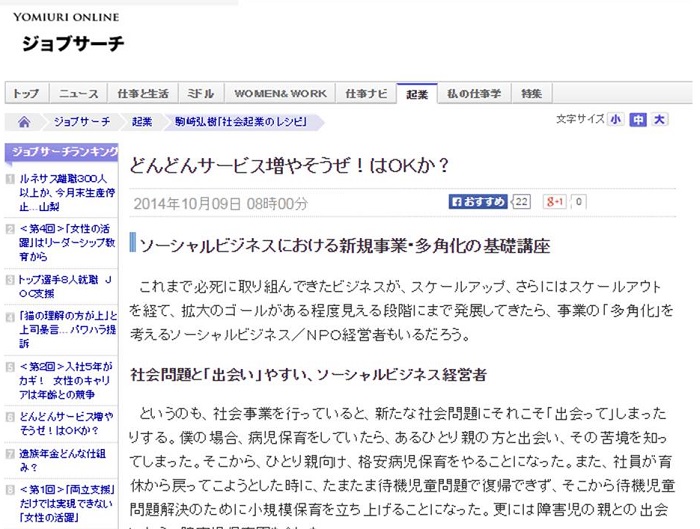Click date 2014年10月09日 08時00分

point(221,204)
